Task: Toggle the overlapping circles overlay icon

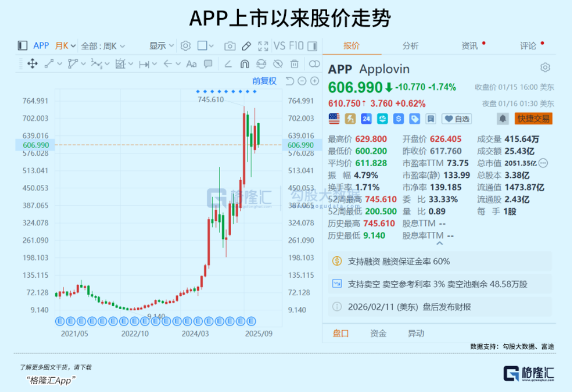Action: [314, 63]
